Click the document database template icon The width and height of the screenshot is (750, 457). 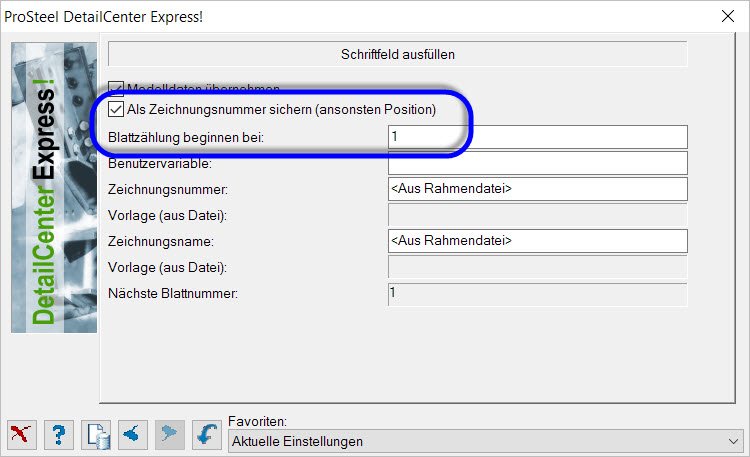point(96,435)
